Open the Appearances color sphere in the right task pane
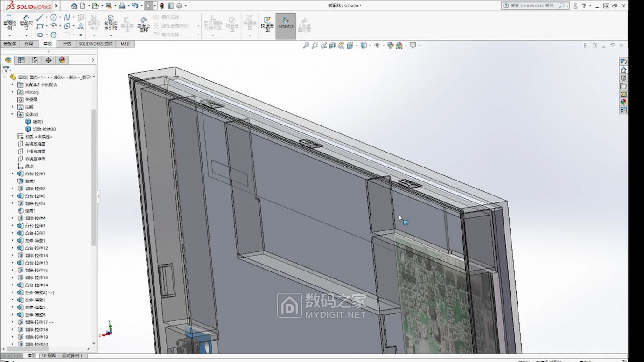The width and height of the screenshot is (644, 362). point(623,102)
